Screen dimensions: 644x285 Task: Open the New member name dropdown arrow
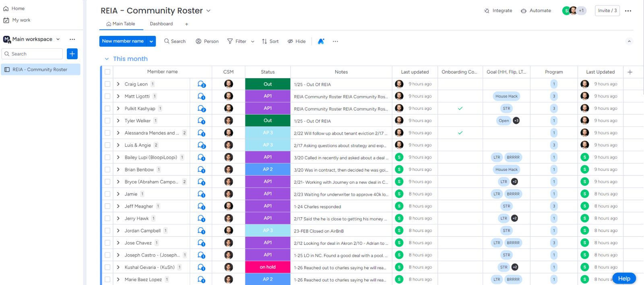click(x=151, y=42)
